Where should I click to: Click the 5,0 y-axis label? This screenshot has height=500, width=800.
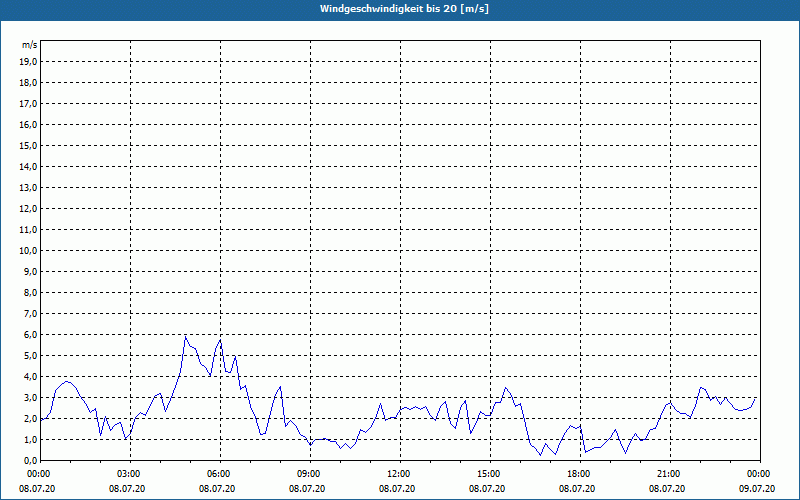coord(31,355)
